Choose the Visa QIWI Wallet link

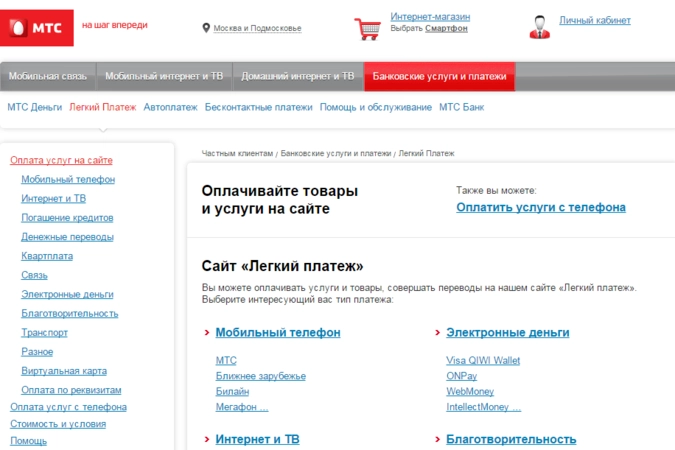click(x=483, y=360)
